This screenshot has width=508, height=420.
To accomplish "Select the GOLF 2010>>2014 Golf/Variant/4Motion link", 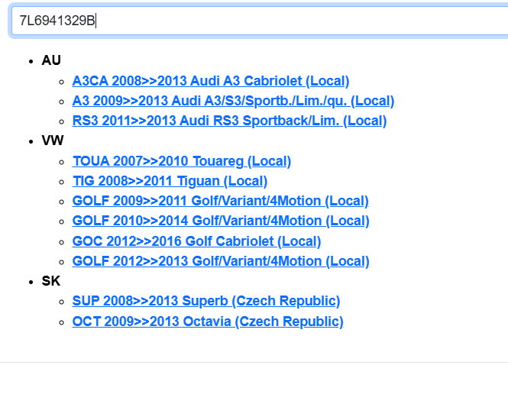I will pyautogui.click(x=220, y=221).
